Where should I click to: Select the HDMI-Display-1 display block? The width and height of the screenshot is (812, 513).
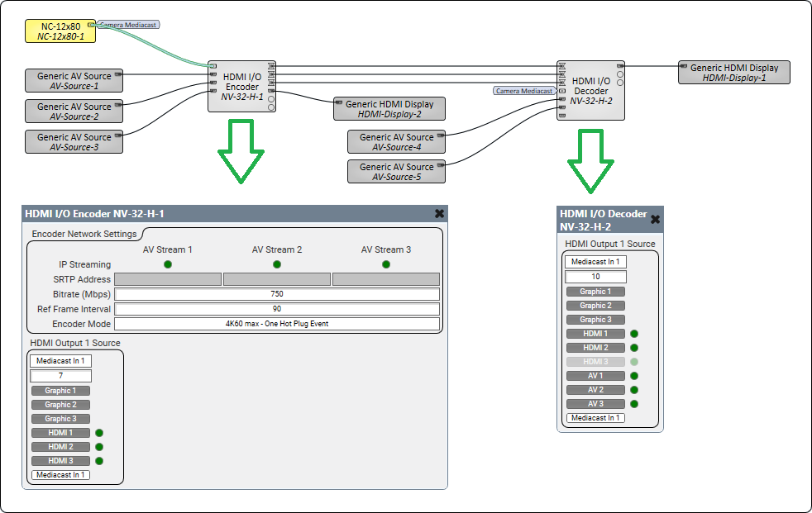tap(733, 73)
